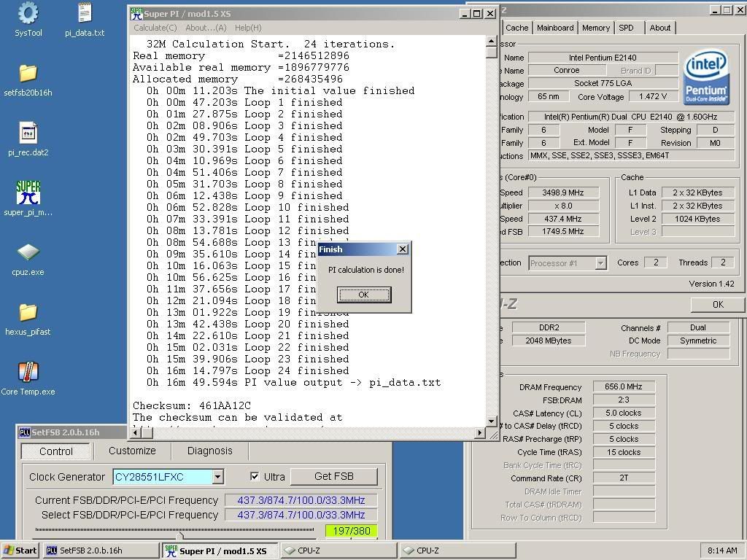
Task: Click the Command Rate value 2T
Action: pyautogui.click(x=624, y=478)
